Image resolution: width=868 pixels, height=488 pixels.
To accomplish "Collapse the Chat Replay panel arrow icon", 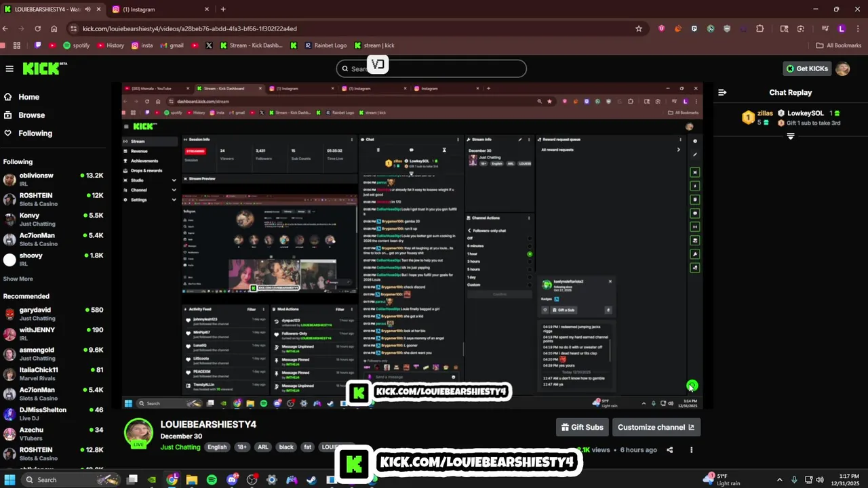I will [x=722, y=92].
